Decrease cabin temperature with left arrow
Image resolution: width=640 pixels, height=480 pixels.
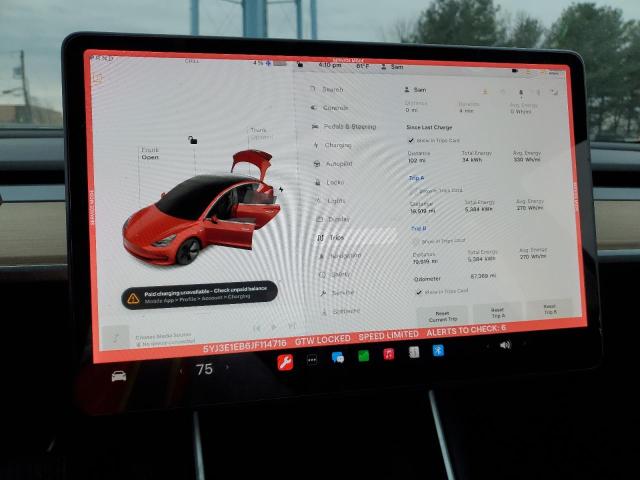181,371
